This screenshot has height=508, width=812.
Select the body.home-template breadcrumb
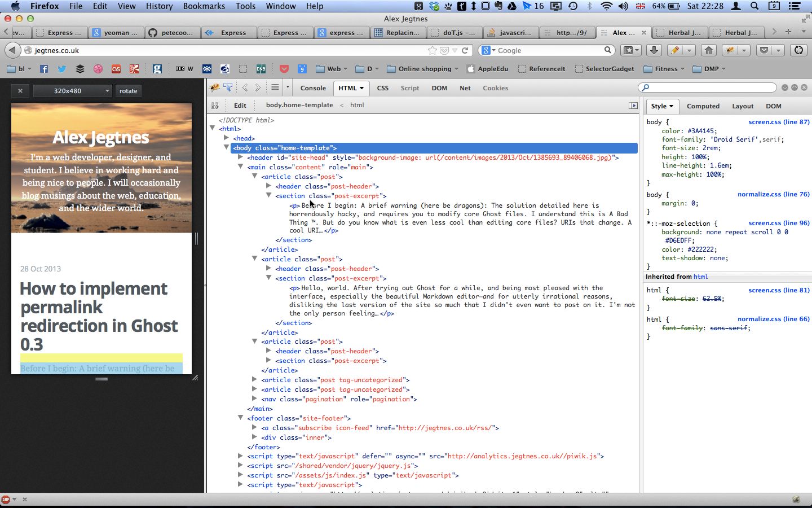pos(299,105)
